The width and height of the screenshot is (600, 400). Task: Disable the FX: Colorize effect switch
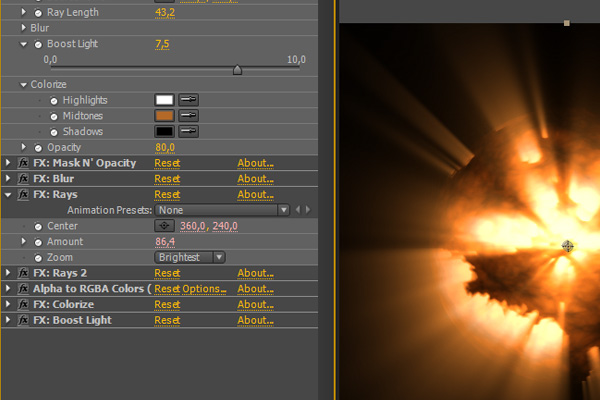[23, 304]
